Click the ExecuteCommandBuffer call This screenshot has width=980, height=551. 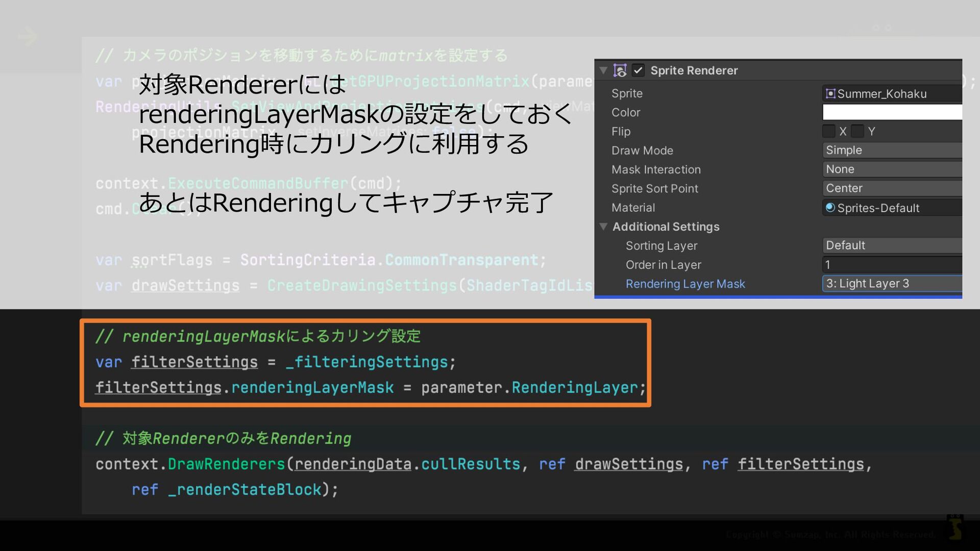coord(258,184)
